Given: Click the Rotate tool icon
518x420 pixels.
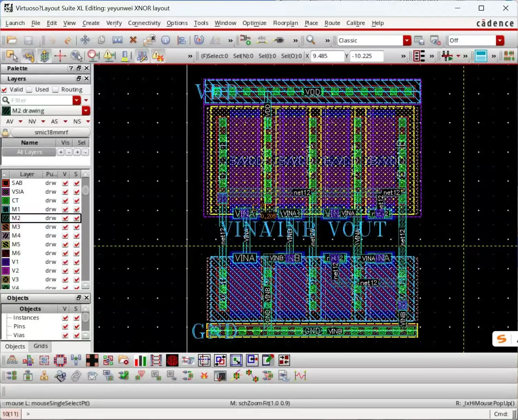Looking at the screenshot, I should coord(199,40).
